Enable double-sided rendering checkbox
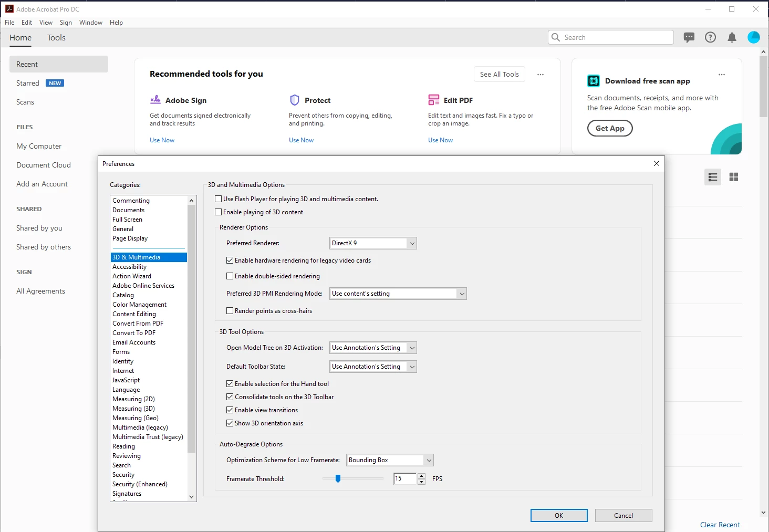 [x=230, y=276]
